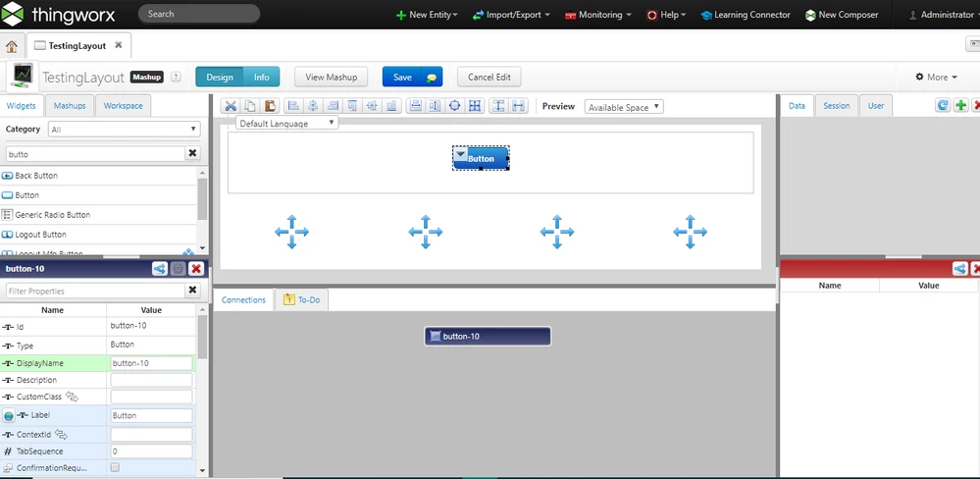Click the Cancel Edit button
The width and height of the screenshot is (980, 479).
pos(490,78)
